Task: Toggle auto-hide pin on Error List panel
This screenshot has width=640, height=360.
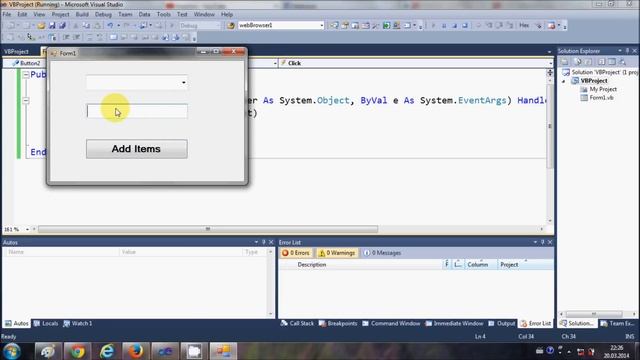Action: tap(542, 242)
